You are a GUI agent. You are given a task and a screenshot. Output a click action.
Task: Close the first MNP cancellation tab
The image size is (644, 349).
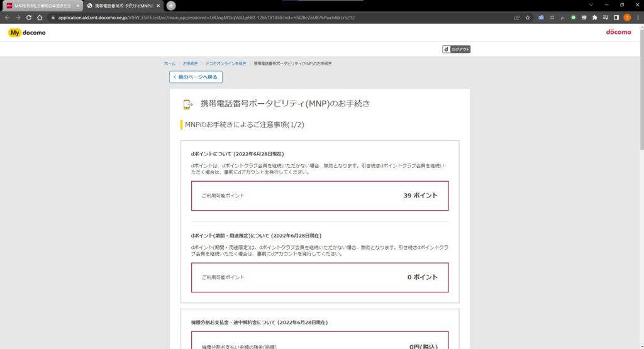tap(77, 6)
